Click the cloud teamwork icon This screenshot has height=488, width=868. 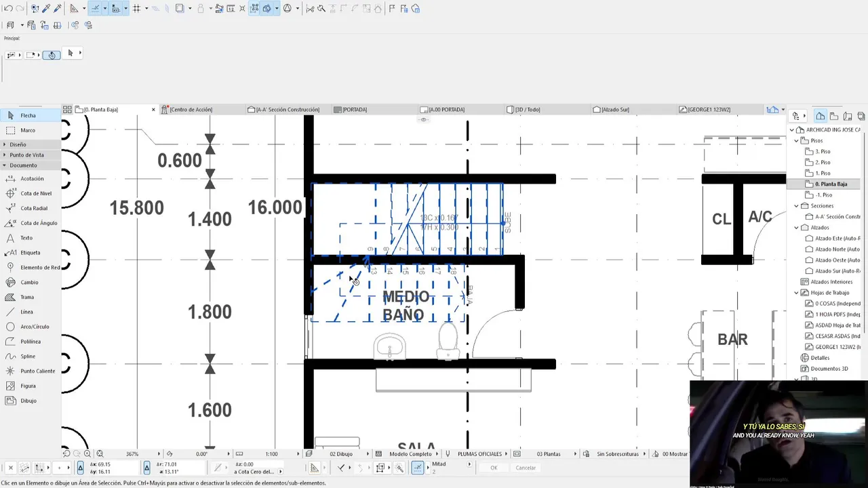click(x=415, y=9)
